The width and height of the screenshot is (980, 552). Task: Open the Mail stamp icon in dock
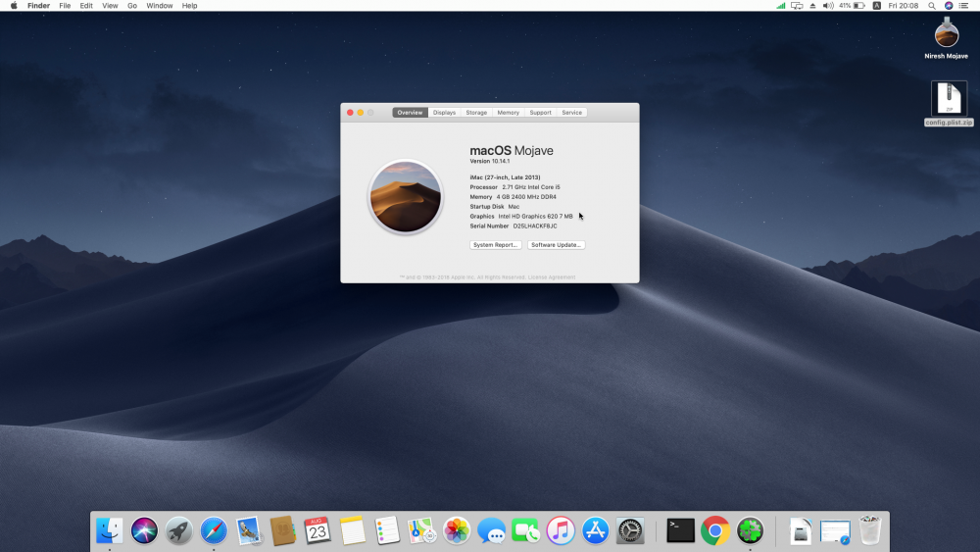click(x=249, y=530)
